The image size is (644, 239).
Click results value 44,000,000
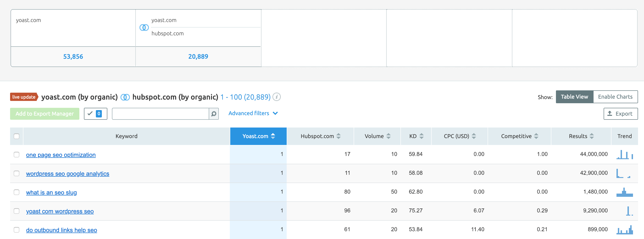point(594,154)
